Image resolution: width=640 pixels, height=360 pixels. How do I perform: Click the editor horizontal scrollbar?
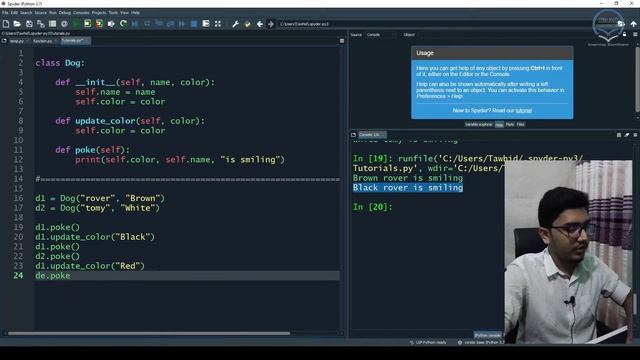(x=149, y=333)
